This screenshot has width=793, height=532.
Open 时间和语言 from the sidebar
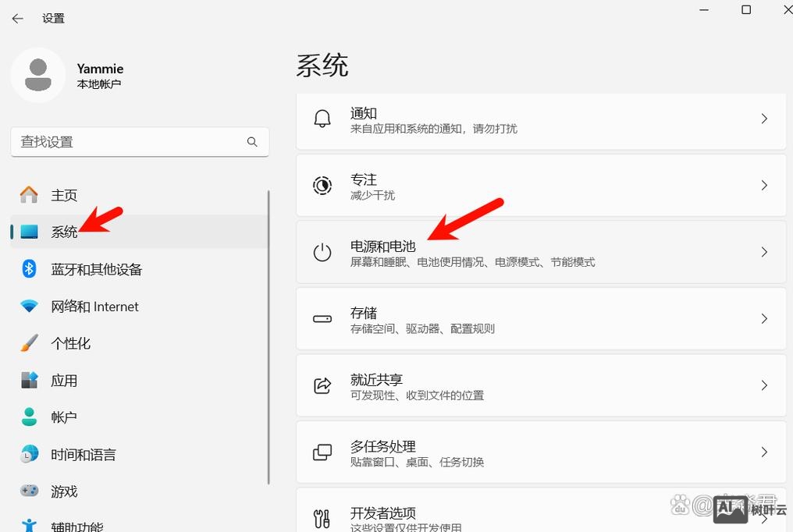click(x=82, y=454)
